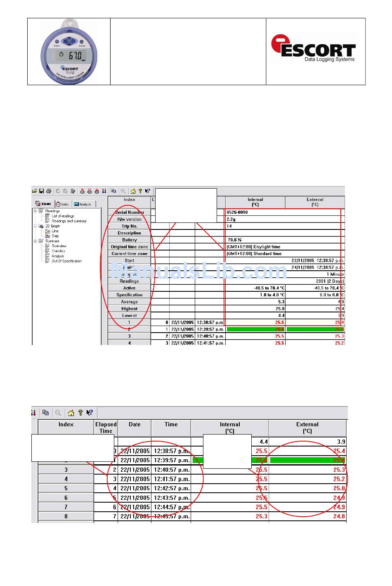The width and height of the screenshot is (392, 586).
Task: Select the Step graph tree item
Action: pos(55,236)
